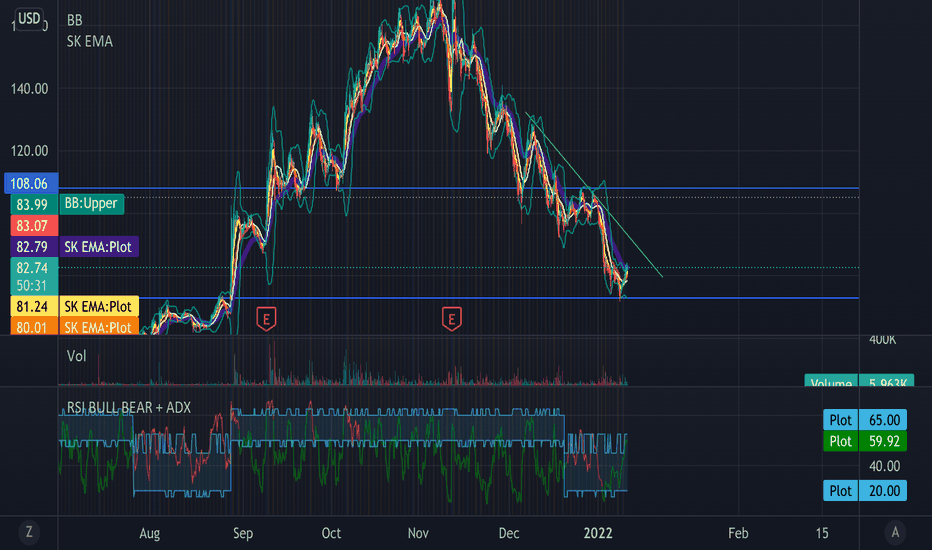Click the green Plot 59.92 label

(x=865, y=441)
